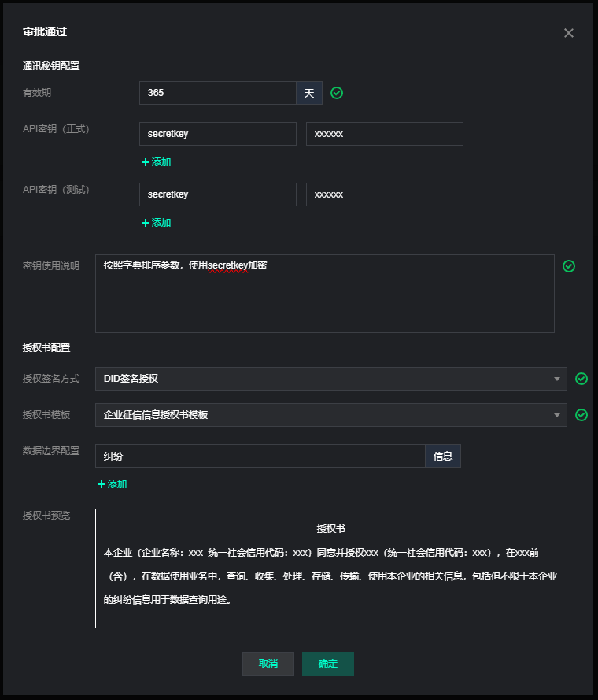Open the 授权签名方式 dropdown
Screen dimensions: 598x700
coord(330,379)
